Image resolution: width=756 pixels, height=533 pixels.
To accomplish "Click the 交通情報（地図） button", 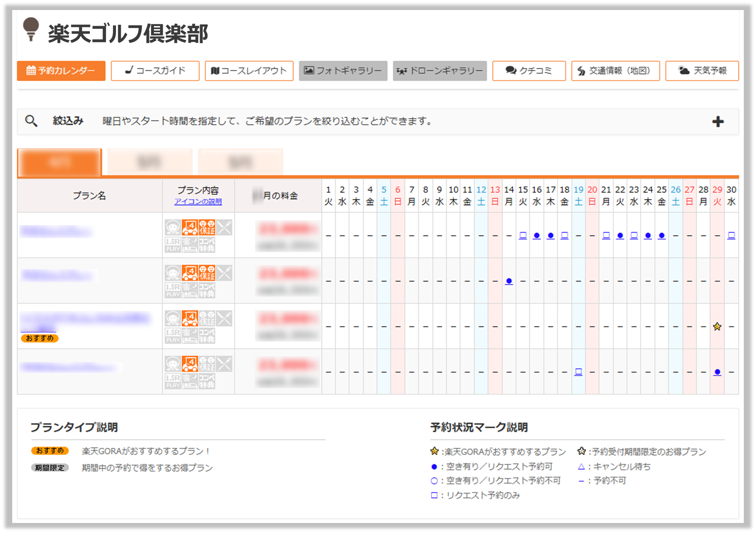I will pyautogui.click(x=615, y=70).
